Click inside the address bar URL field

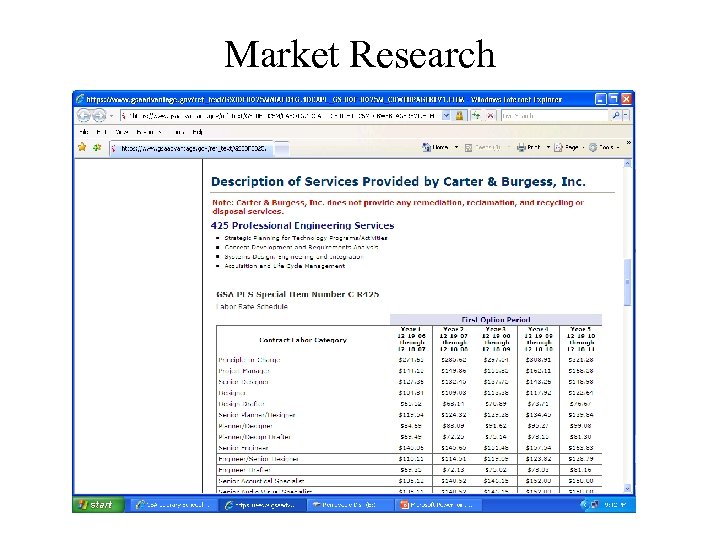(280, 116)
